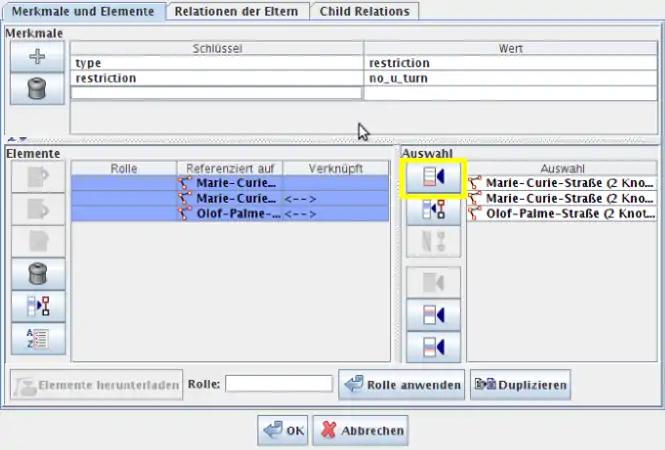Click add-selection-before-selected-member button in Auswahl
This screenshot has height=450, width=665.
pyautogui.click(x=434, y=315)
